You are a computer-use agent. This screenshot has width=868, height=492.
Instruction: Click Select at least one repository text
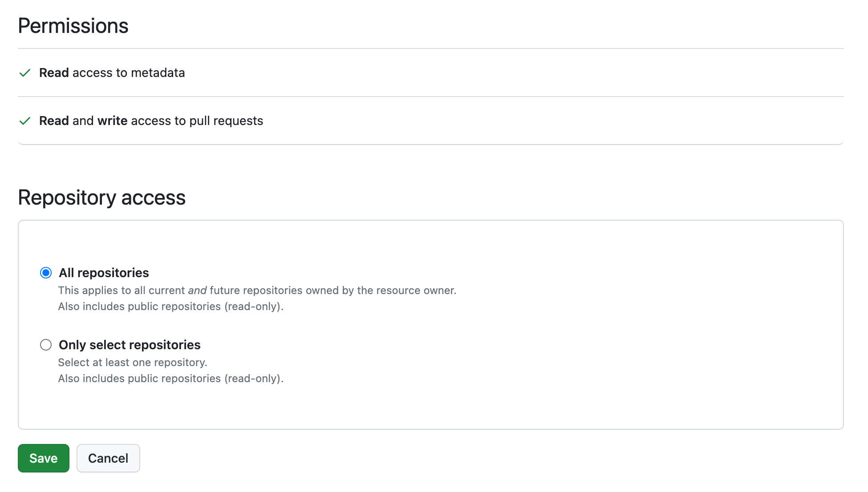[132, 362]
